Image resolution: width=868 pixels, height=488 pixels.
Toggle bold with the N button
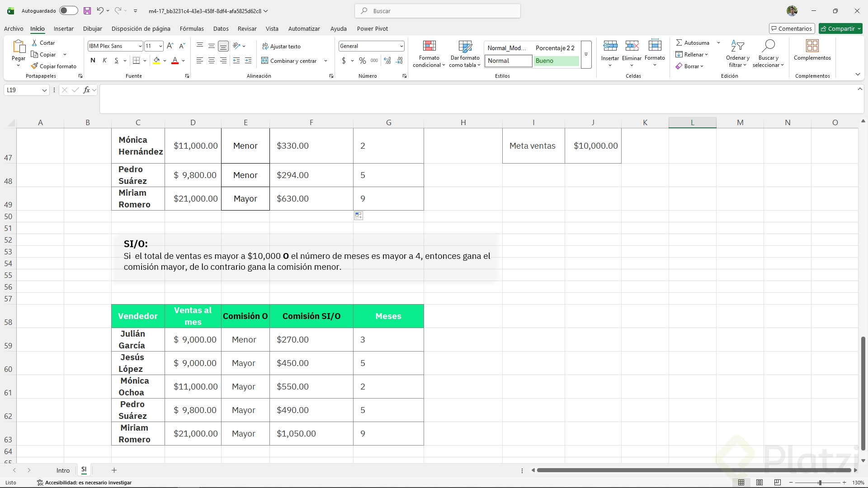[x=93, y=61]
